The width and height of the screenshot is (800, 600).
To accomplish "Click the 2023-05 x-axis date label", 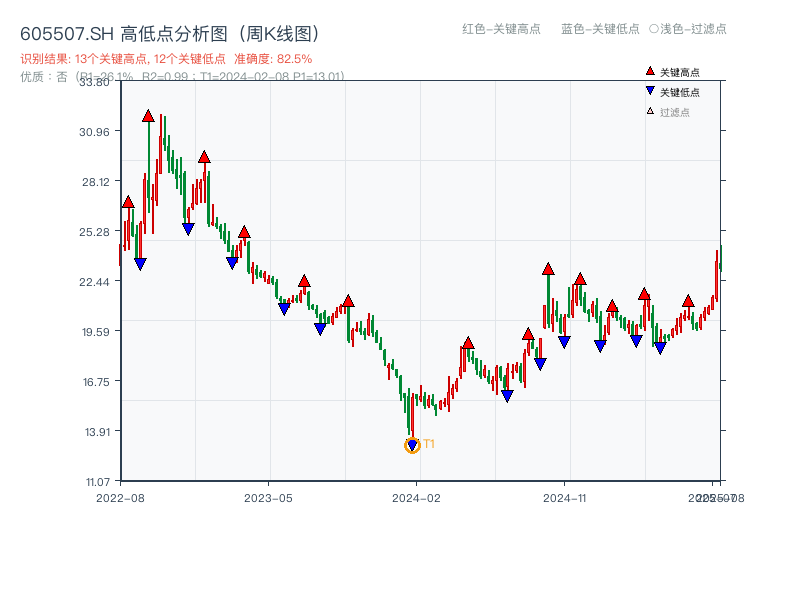I will tap(268, 498).
